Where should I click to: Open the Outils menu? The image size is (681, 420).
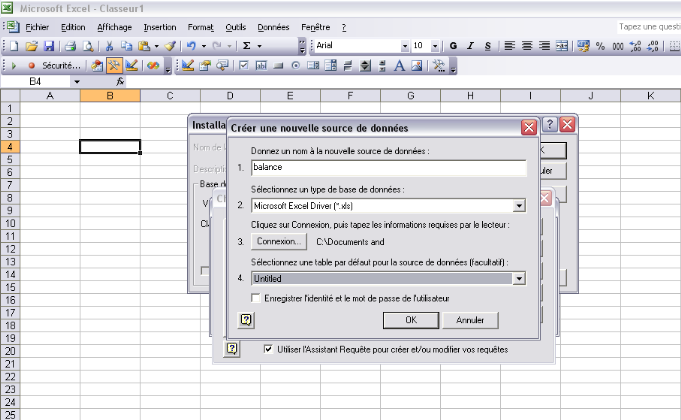coord(235,27)
